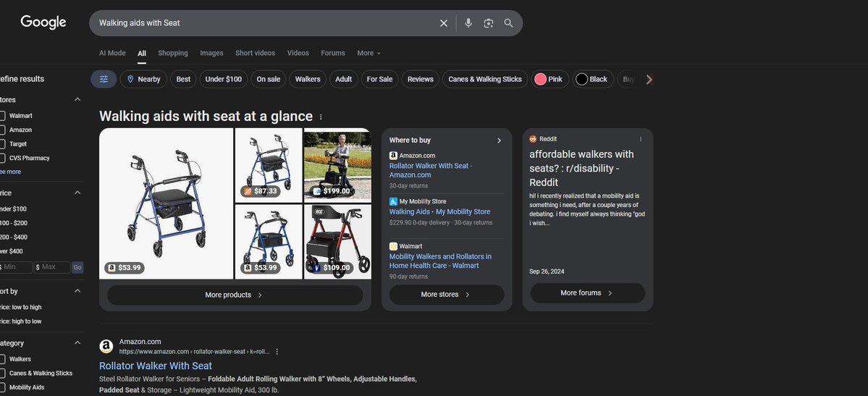Viewport: 868px width, 396px height.
Task: Expand More forums
Action: pyautogui.click(x=587, y=293)
